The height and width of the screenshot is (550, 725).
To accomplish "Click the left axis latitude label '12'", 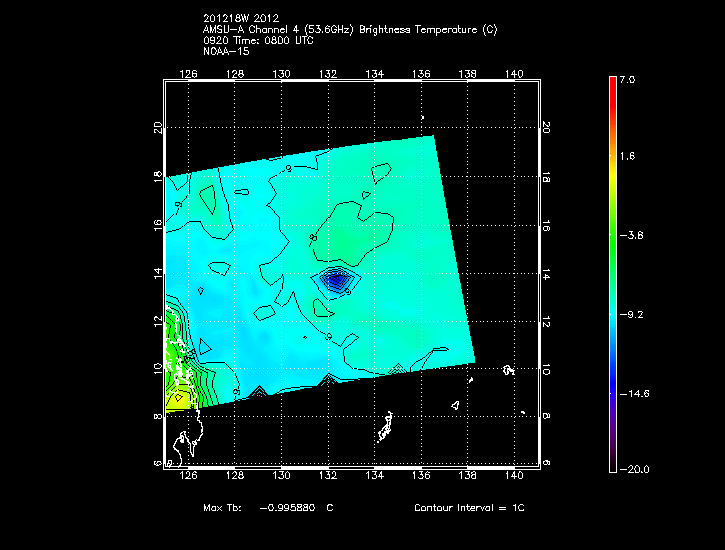I will [x=158, y=321].
